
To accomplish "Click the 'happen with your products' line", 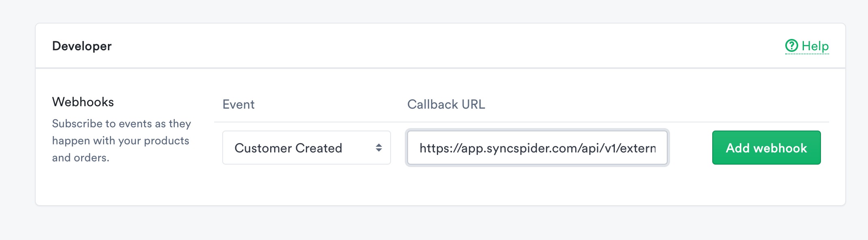I will [121, 141].
